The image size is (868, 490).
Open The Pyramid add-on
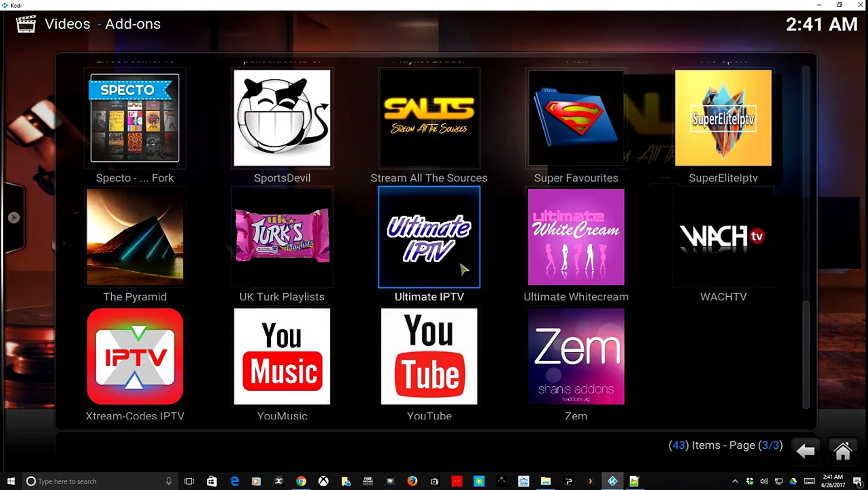coord(135,237)
